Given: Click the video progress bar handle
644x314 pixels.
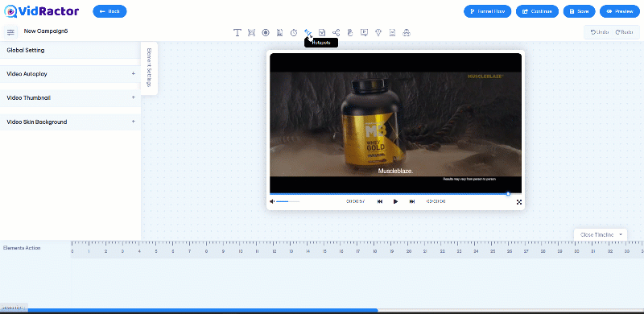Looking at the screenshot, I should tap(508, 193).
